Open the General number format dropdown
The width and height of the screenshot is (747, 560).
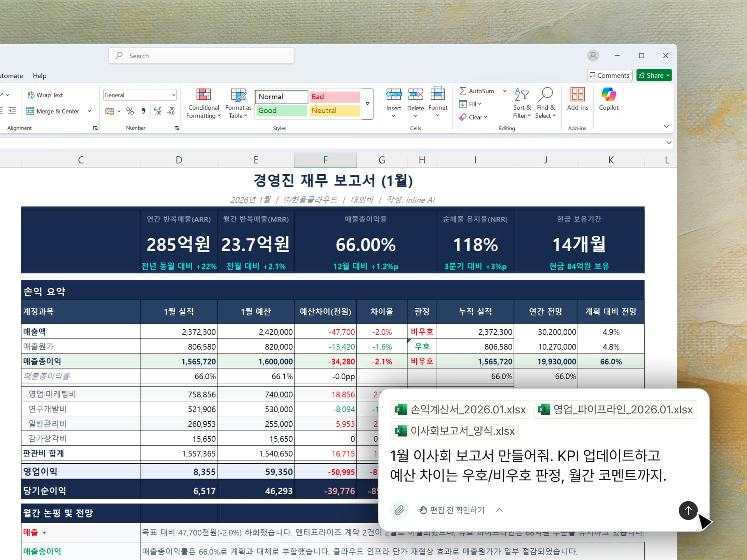(x=174, y=95)
